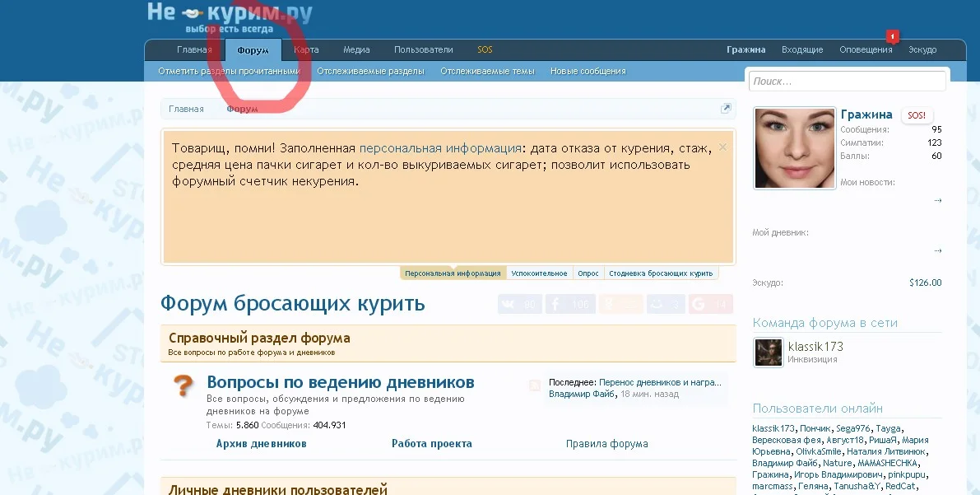Viewport: 980px width, 495px height.
Task: Switch to Опрос notice tab
Action: point(588,273)
